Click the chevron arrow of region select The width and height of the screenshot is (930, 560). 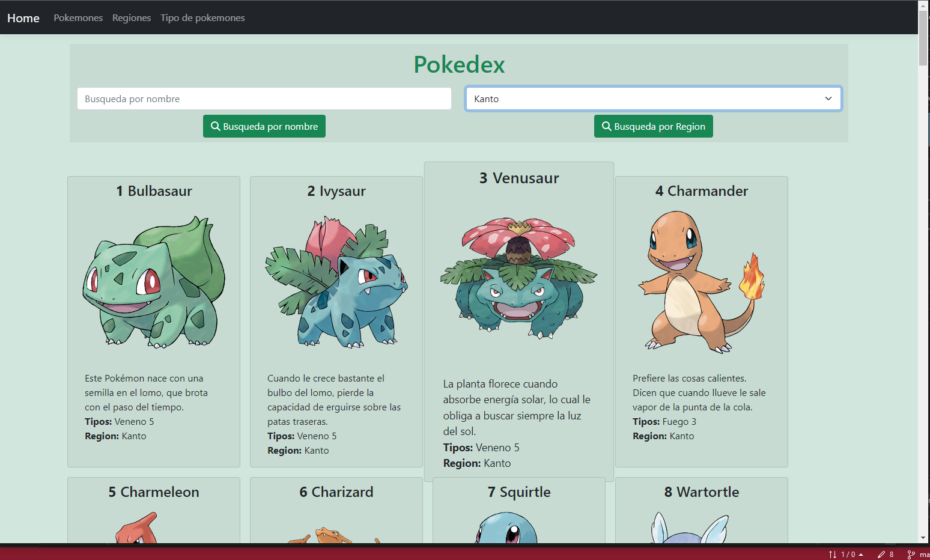tap(828, 99)
